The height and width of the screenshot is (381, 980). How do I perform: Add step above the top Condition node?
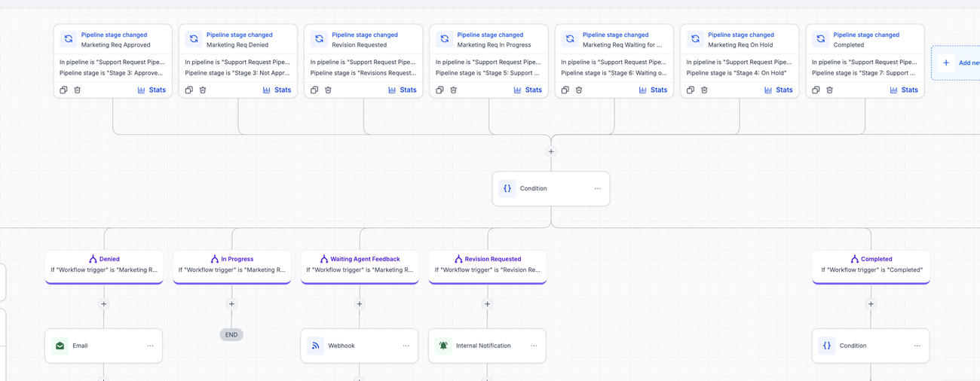click(551, 151)
